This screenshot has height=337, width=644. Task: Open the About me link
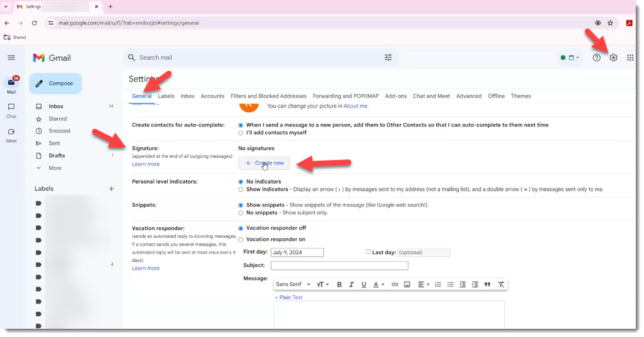click(x=355, y=106)
